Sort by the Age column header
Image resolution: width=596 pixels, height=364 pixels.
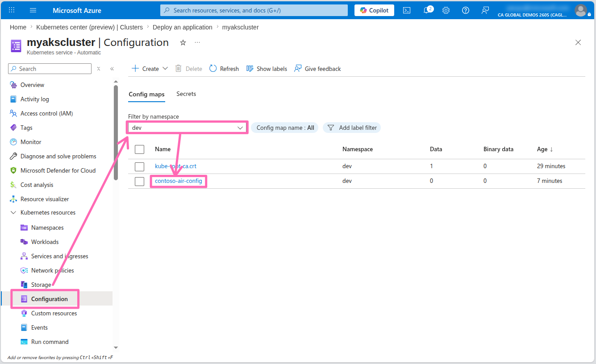[x=545, y=149]
